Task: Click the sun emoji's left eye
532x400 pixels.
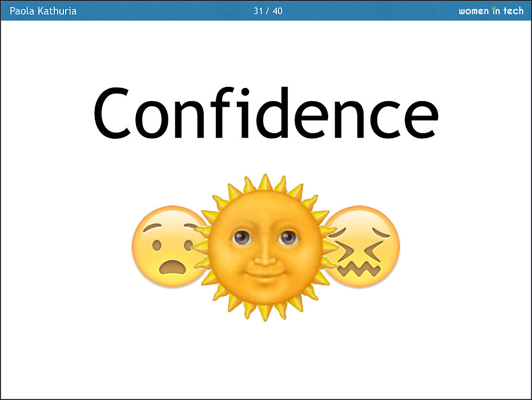Action: coord(241,237)
